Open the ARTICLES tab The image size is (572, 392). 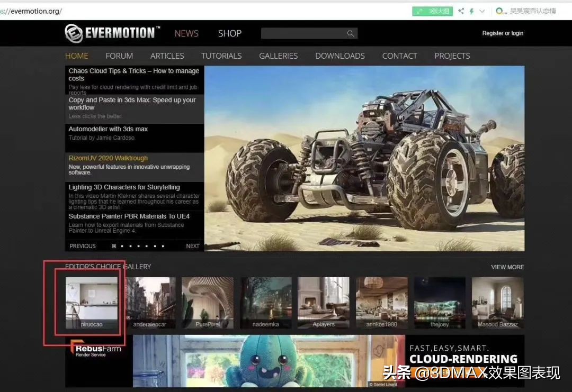coord(167,56)
